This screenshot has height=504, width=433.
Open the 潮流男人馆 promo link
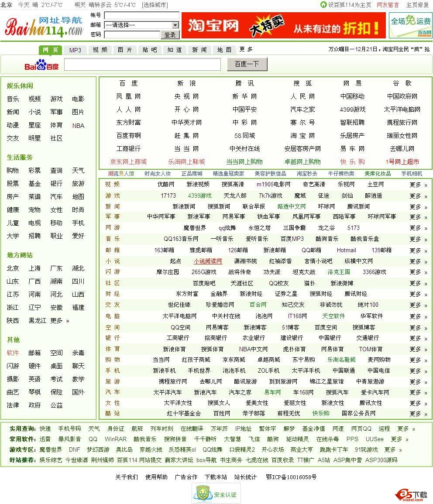[121, 174]
